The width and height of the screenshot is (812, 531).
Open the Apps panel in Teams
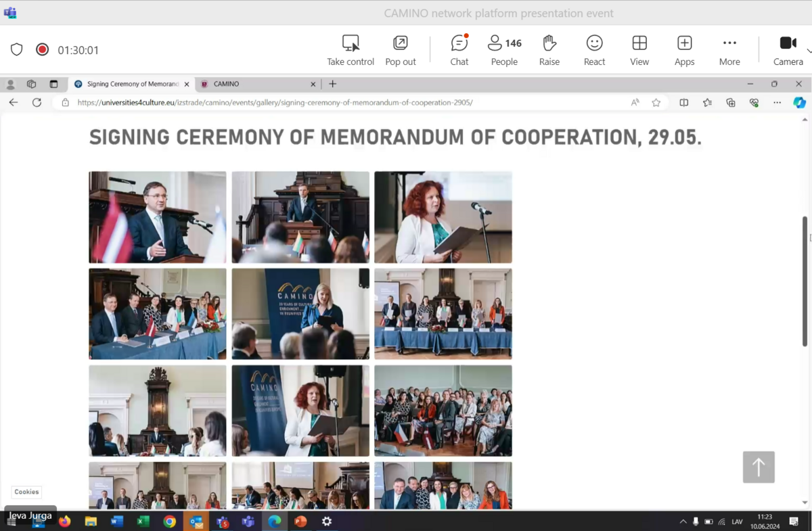click(684, 50)
